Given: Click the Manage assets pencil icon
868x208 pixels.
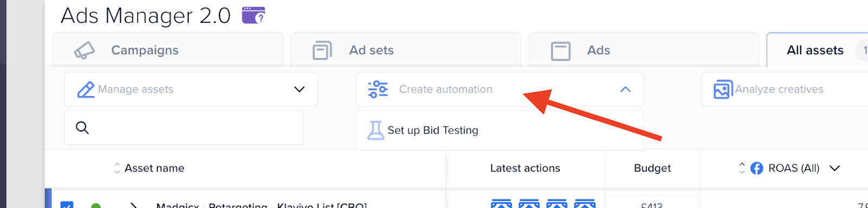Looking at the screenshot, I should click(x=86, y=90).
